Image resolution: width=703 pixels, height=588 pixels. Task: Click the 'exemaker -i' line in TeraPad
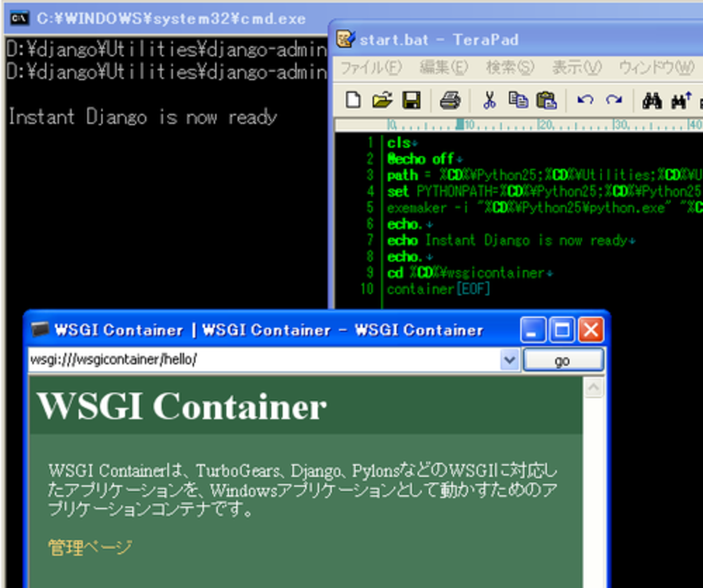(545, 208)
